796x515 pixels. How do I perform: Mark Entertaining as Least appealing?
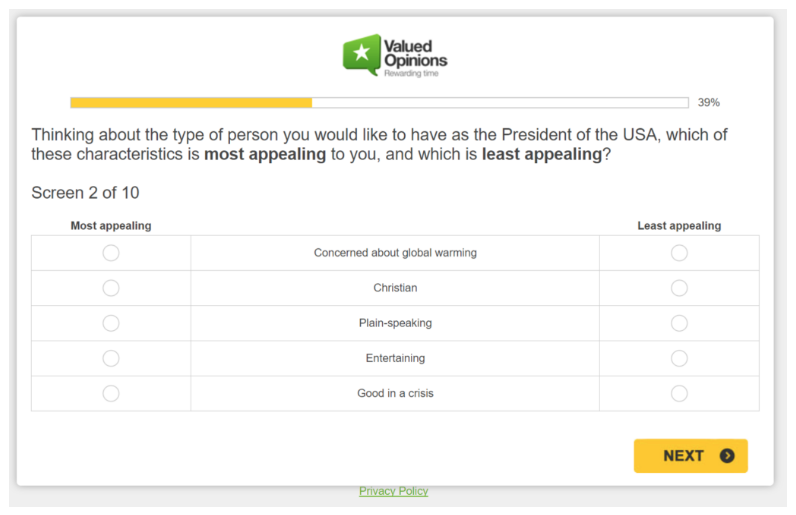(679, 358)
